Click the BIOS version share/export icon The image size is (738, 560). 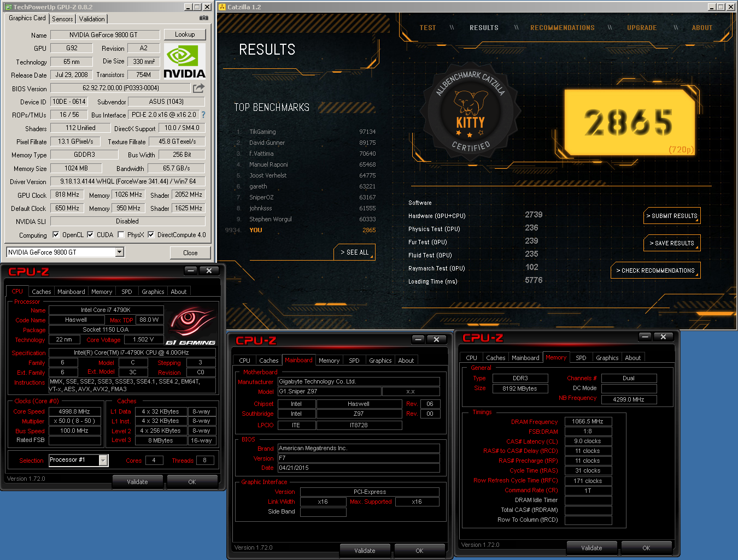pos(198,88)
